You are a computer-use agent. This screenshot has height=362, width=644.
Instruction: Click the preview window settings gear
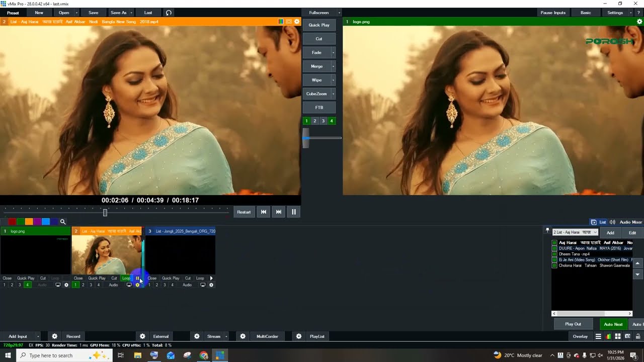[x=297, y=22]
